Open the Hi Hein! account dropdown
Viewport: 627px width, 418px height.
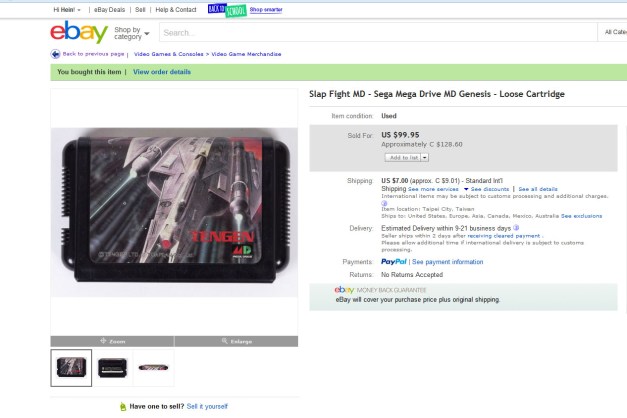click(67, 10)
